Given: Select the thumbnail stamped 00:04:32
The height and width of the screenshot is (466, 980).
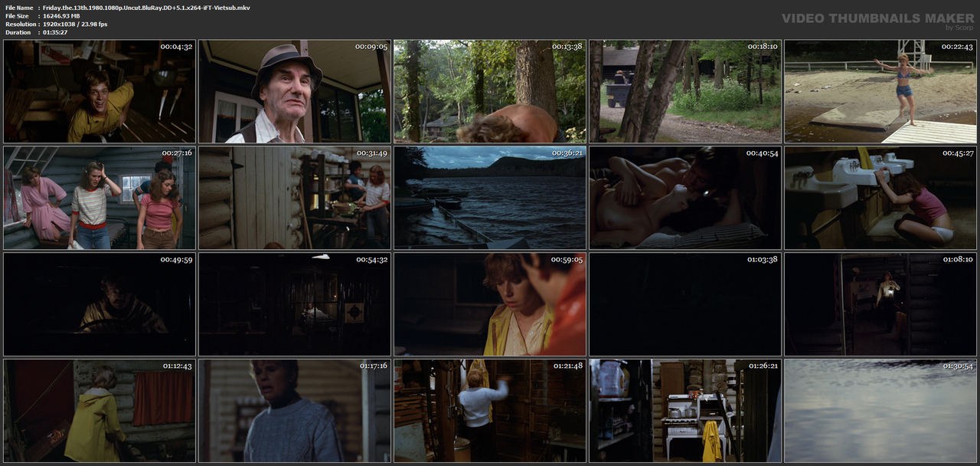Looking at the screenshot, I should [100, 91].
